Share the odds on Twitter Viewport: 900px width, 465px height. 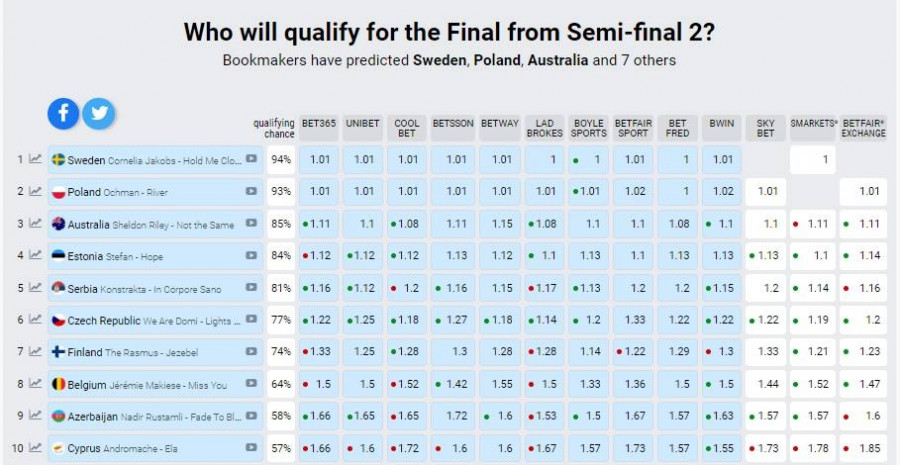coord(98,113)
